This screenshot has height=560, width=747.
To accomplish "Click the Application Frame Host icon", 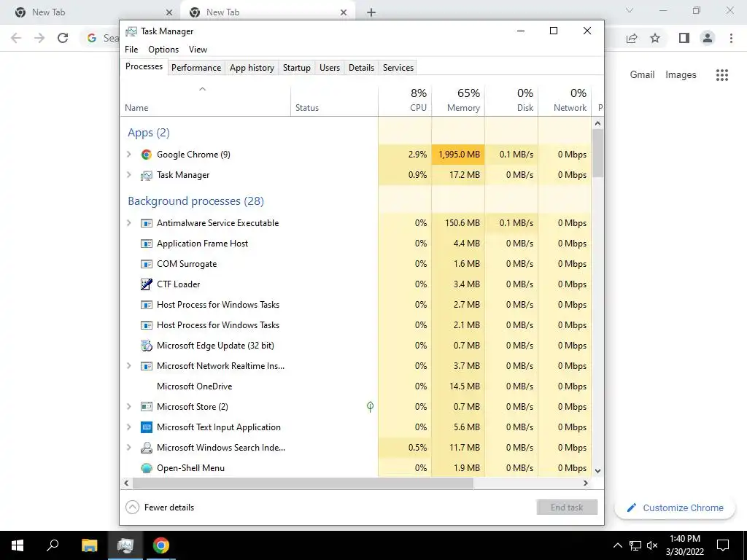I will click(x=146, y=244).
